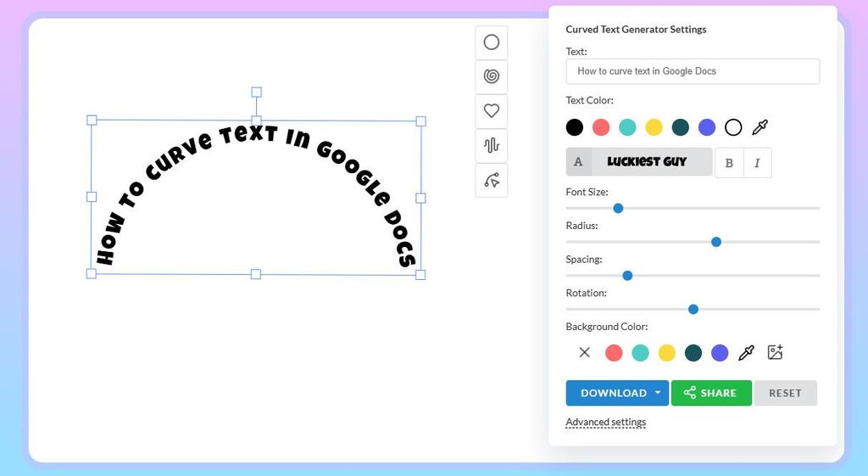Choose red text color
868x476 pixels.
(601, 127)
